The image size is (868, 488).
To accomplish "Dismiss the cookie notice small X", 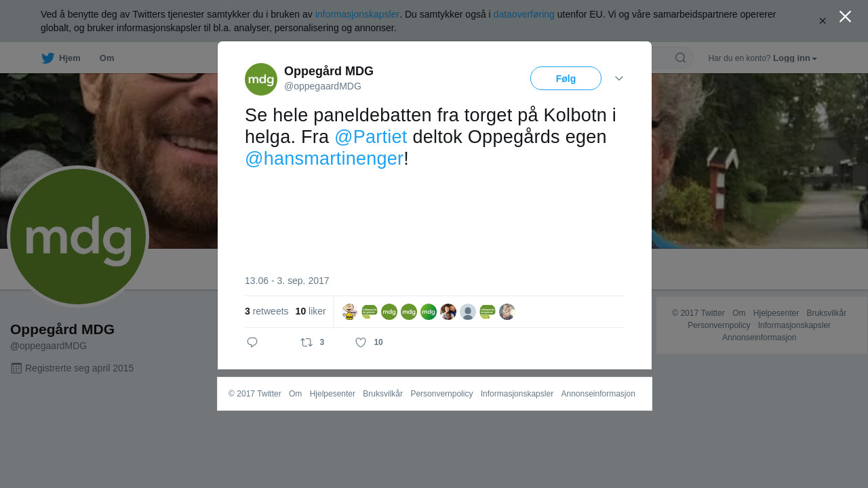I will pos(823,21).
